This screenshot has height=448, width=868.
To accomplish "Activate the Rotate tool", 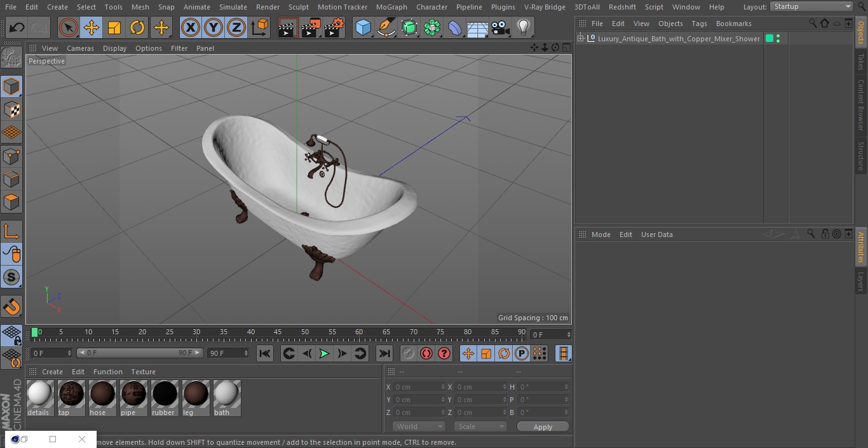I will click(x=137, y=28).
